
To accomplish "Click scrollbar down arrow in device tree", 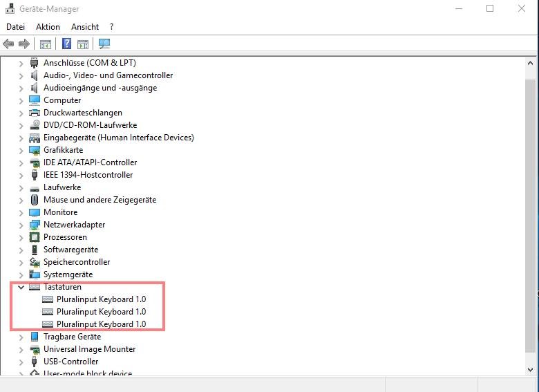I will (530, 370).
